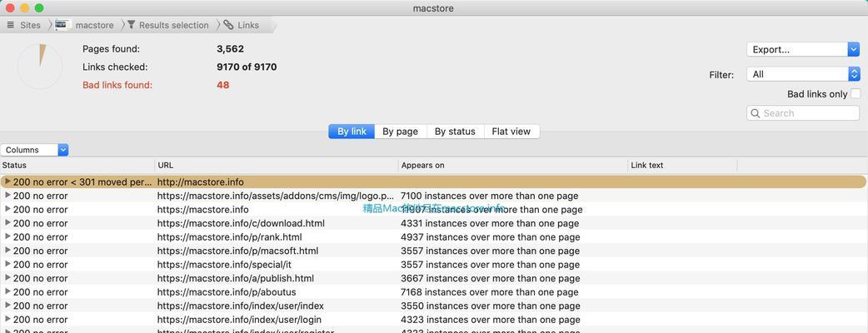Image resolution: width=868 pixels, height=333 pixels.
Task: Expand the http://macstore.info row
Action: tap(7, 181)
